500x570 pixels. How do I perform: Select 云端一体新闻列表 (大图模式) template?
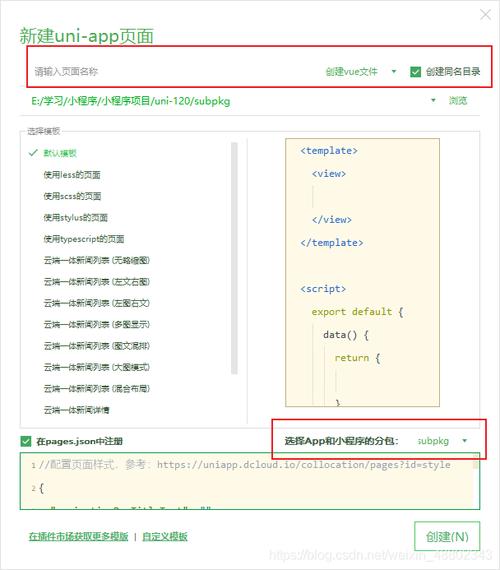[x=97, y=368]
